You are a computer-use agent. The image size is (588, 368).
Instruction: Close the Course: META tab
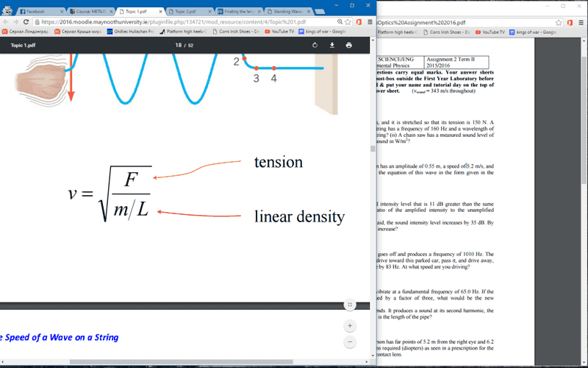point(111,12)
